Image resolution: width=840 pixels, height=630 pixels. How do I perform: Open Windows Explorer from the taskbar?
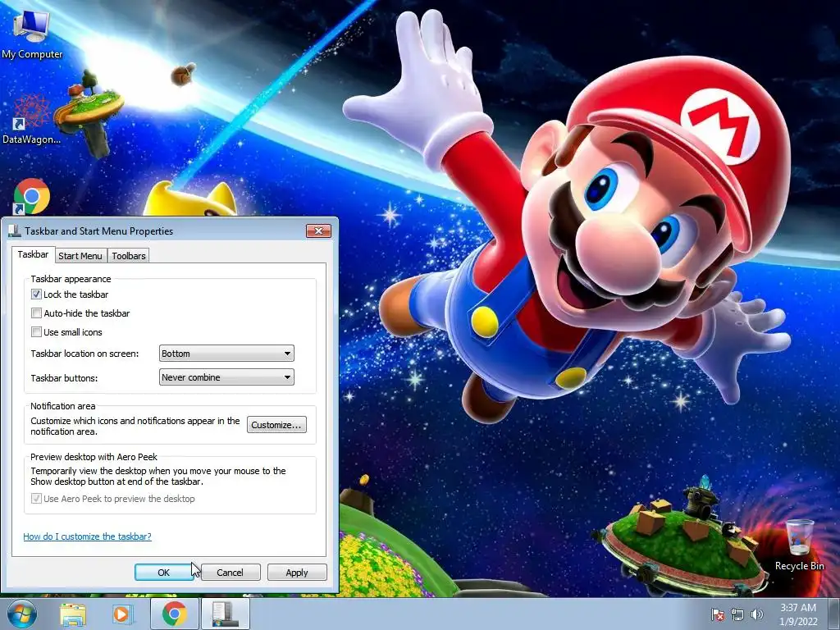pos(73,614)
